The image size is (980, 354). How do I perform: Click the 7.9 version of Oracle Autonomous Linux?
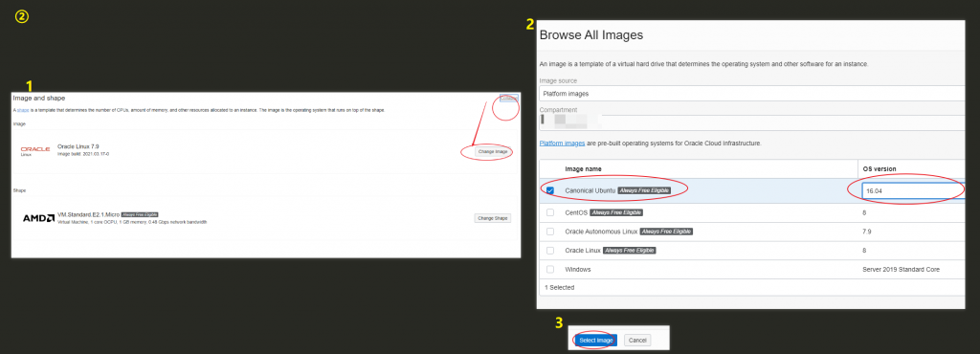pos(867,232)
